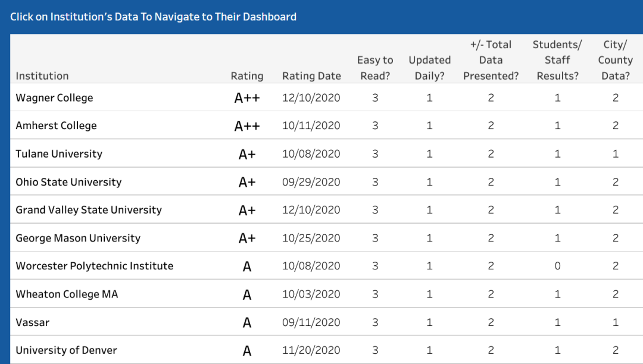Select Vassar institution name

click(32, 322)
